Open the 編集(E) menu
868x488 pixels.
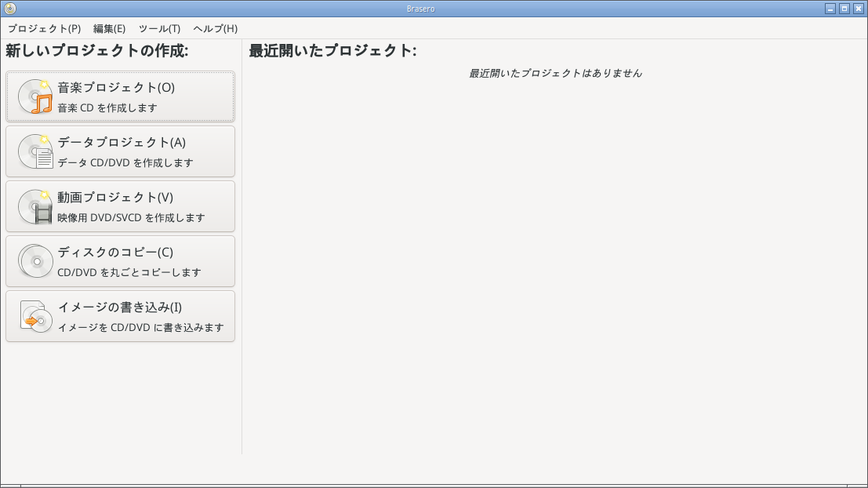click(109, 28)
